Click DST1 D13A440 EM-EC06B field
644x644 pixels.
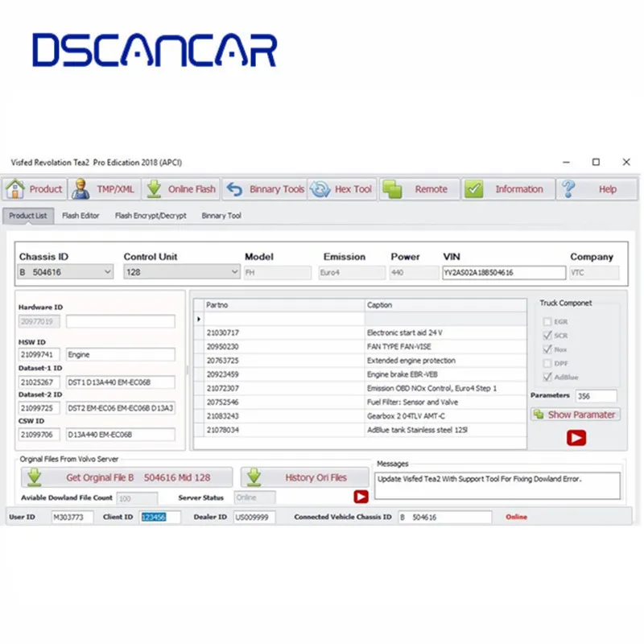point(120,382)
